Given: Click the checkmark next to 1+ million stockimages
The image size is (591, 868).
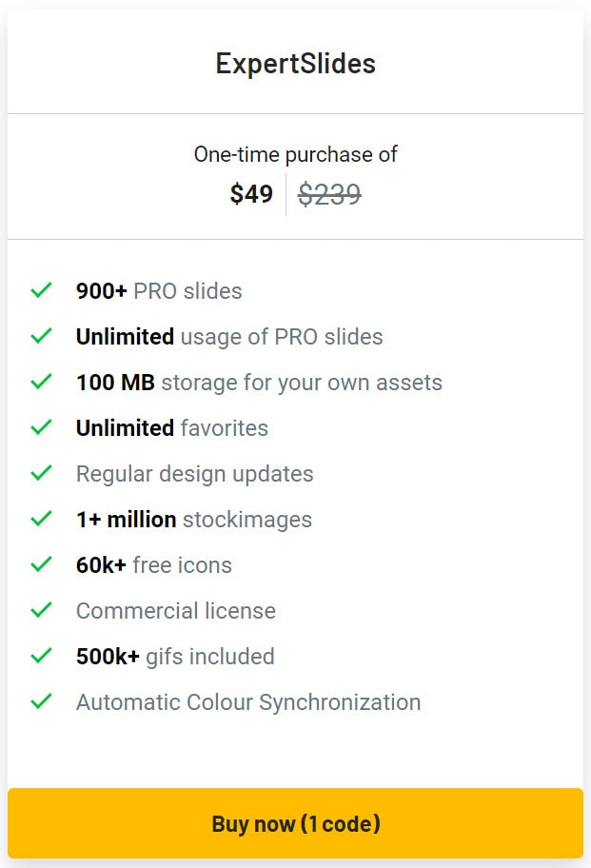Looking at the screenshot, I should tap(42, 519).
